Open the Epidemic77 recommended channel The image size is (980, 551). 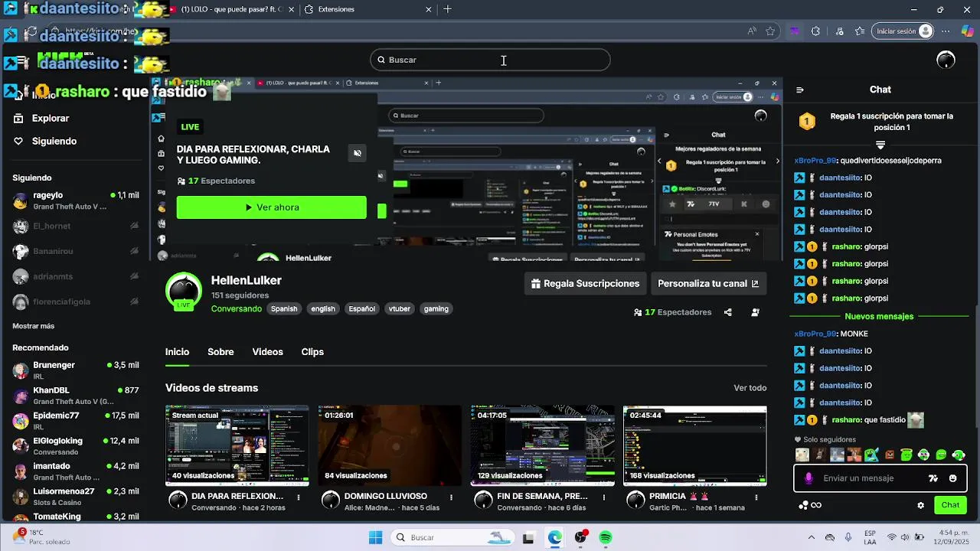point(76,421)
